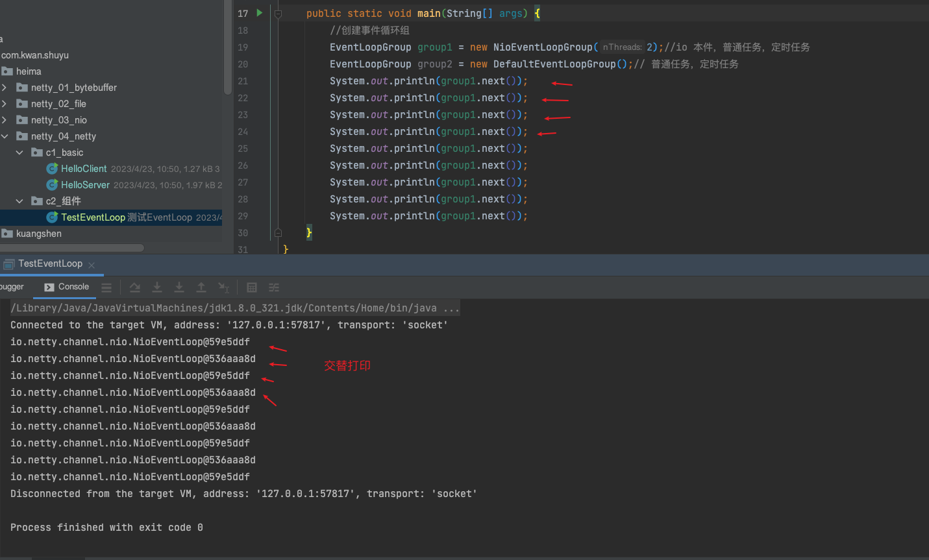The height and width of the screenshot is (560, 929).
Task: Open the HelloServer class file
Action: pos(85,185)
